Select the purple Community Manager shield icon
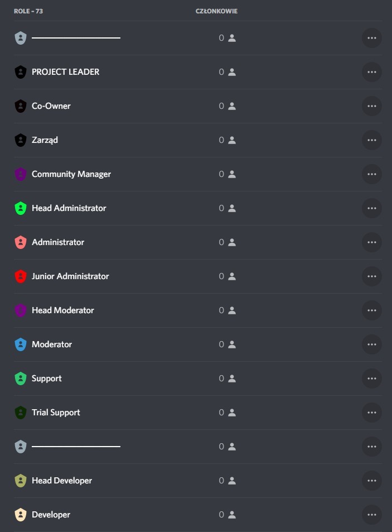 point(20,174)
